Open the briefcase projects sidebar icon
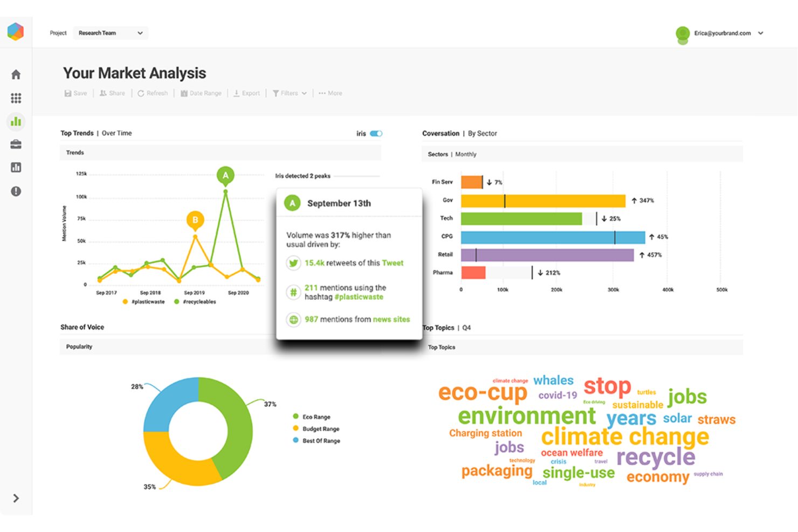The width and height of the screenshot is (798, 532). click(x=16, y=144)
